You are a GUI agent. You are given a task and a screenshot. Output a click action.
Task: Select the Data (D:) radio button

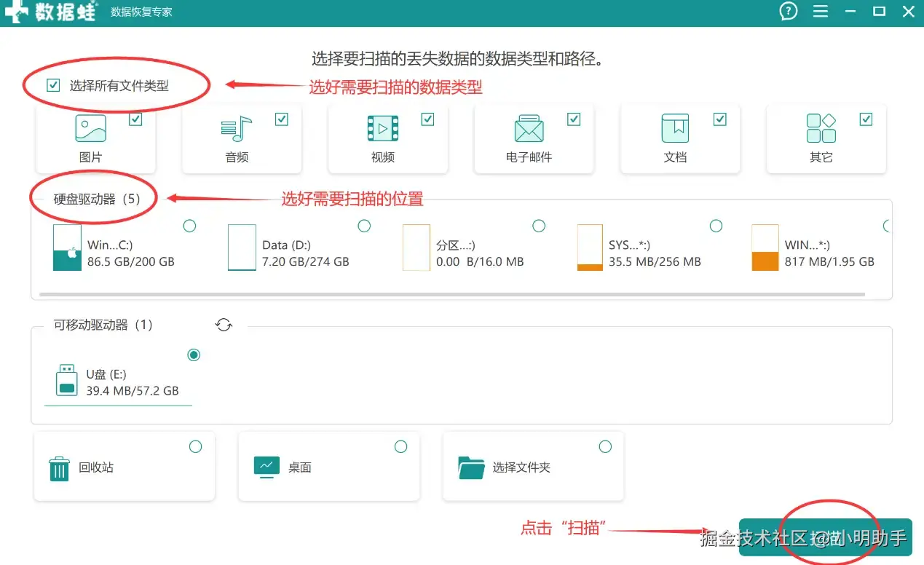coord(364,226)
